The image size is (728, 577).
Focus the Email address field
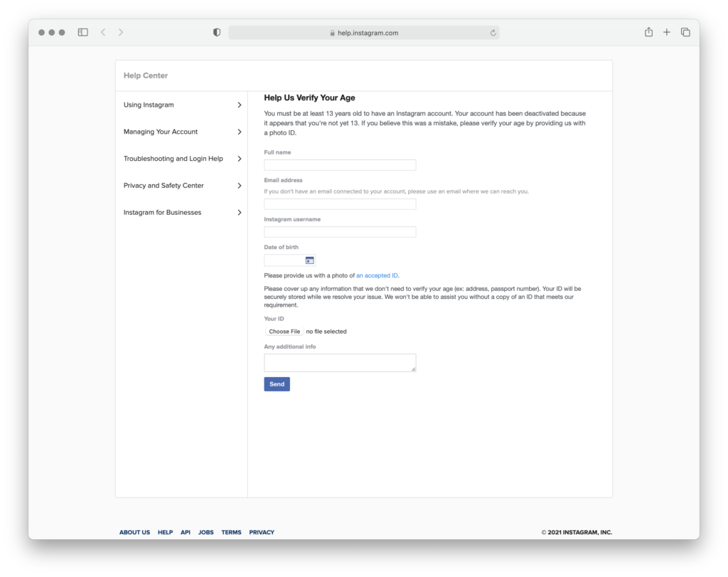[x=340, y=204]
